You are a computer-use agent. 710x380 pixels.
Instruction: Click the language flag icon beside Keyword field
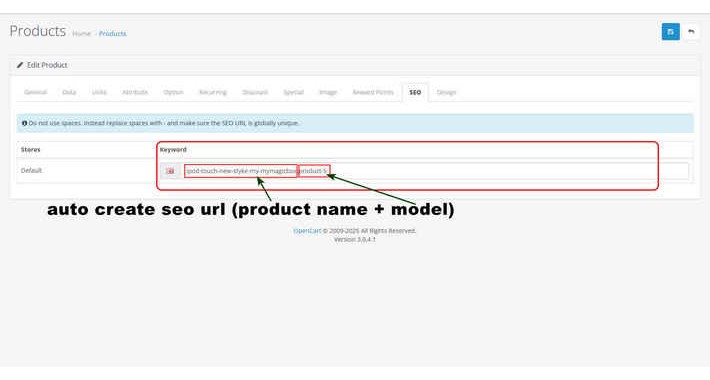click(171, 171)
